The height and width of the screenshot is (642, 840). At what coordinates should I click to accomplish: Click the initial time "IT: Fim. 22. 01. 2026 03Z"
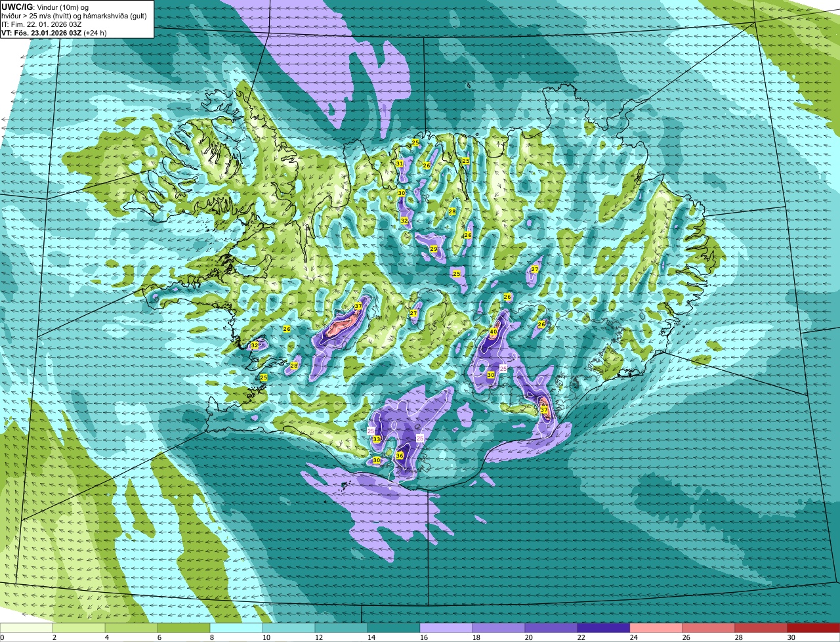(41, 24)
